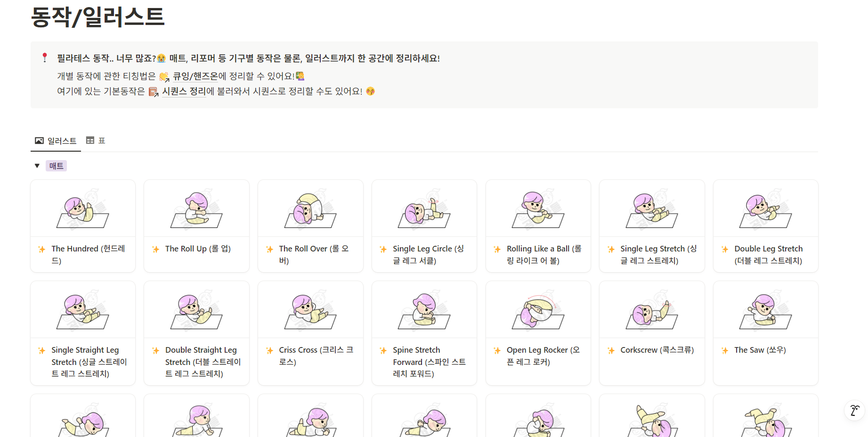Open the 시퀀스 정리 link

183,91
